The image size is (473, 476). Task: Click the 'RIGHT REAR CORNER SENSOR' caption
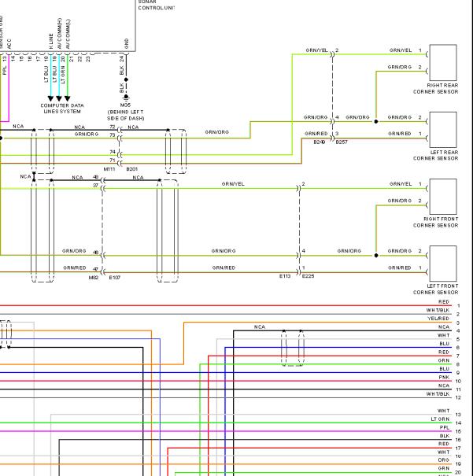tap(436, 88)
